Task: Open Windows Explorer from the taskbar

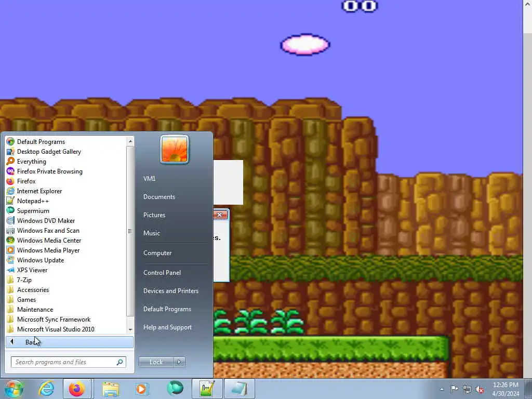Action: (x=111, y=389)
